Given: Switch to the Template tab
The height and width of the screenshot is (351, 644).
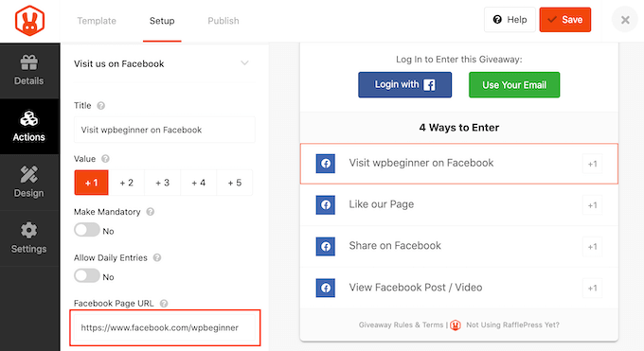Looking at the screenshot, I should tap(97, 21).
